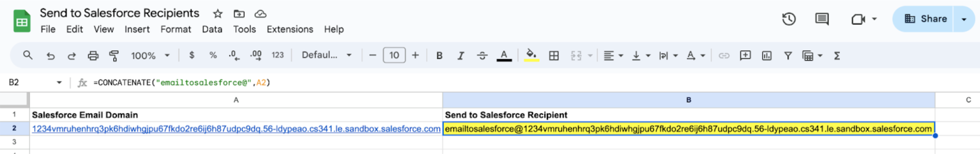This screenshot has height=154, width=980.
Task: Toggle bold formatting
Action: pyautogui.click(x=439, y=56)
